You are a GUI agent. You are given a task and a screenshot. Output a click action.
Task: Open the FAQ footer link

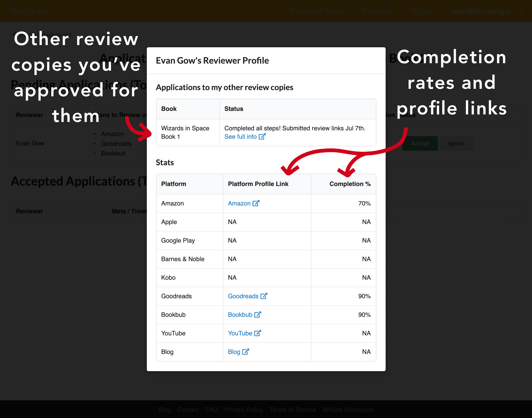[x=212, y=410]
